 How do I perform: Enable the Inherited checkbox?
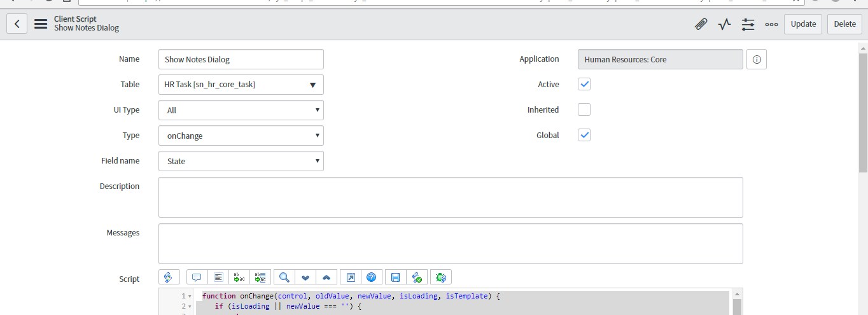(584, 109)
